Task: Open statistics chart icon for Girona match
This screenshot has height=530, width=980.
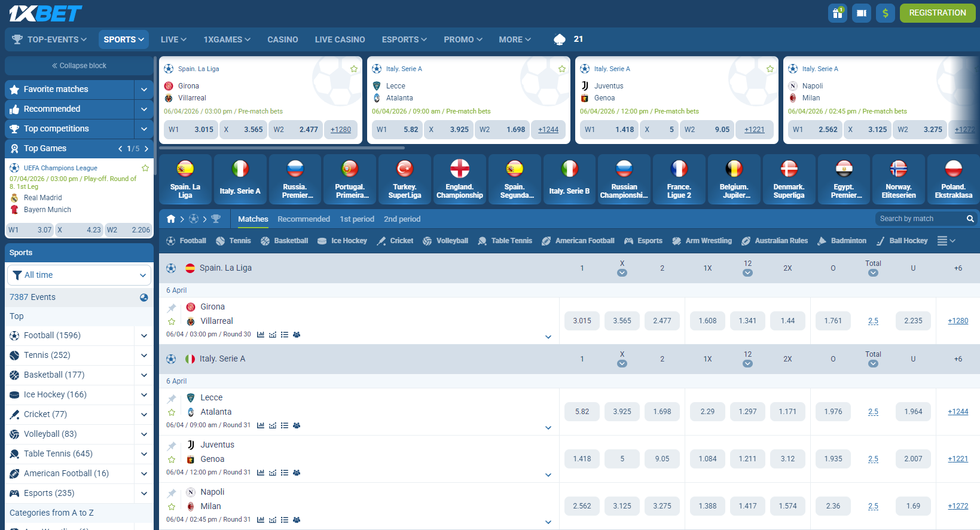Action: coord(261,335)
